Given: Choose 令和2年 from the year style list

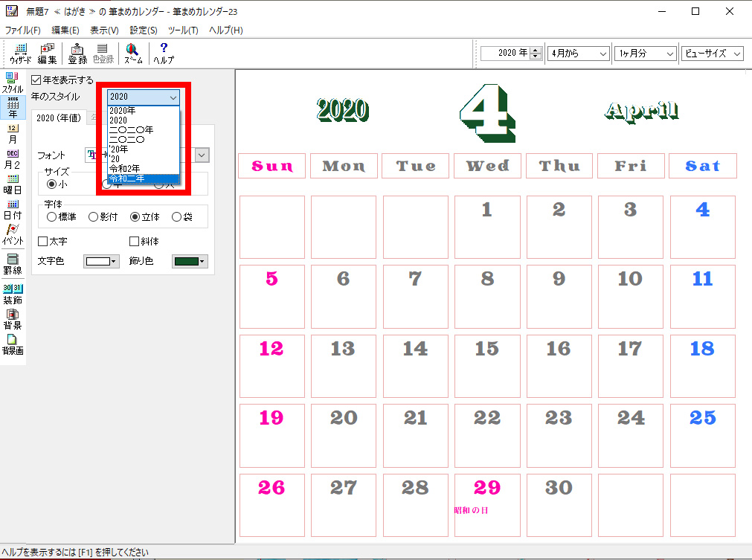Looking at the screenshot, I should click(x=125, y=169).
